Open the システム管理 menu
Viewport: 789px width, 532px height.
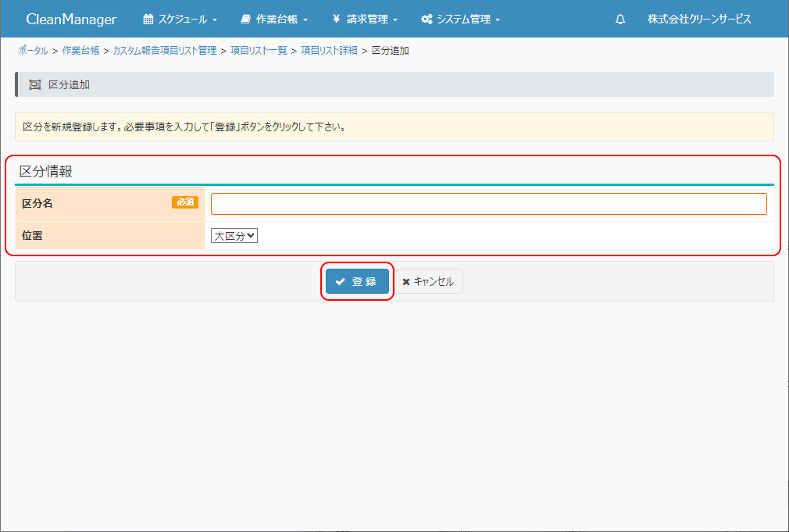click(460, 19)
